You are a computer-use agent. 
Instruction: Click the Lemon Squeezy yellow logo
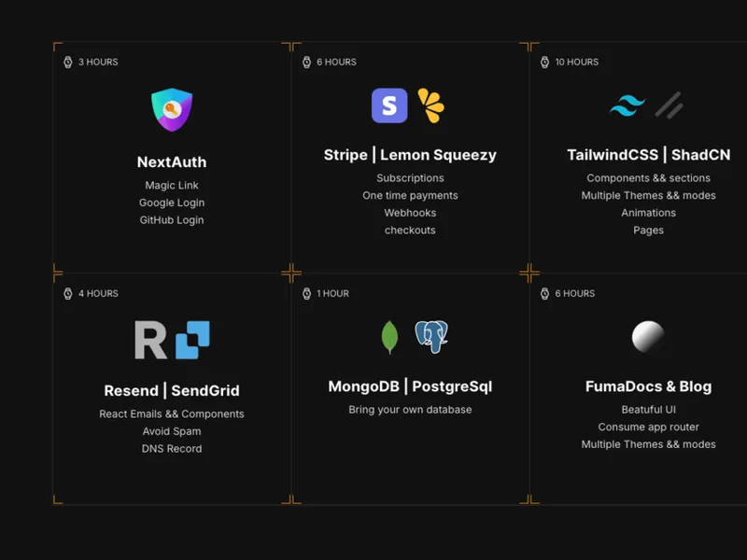click(431, 105)
